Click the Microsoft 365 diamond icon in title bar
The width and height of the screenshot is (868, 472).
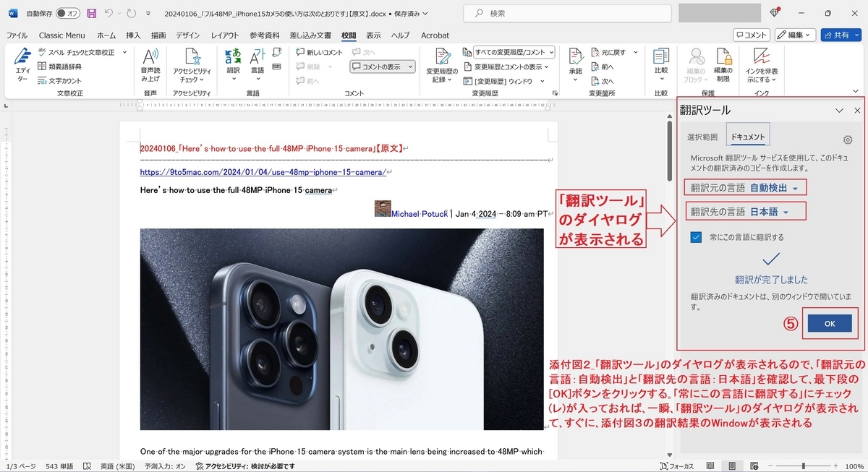click(x=774, y=13)
